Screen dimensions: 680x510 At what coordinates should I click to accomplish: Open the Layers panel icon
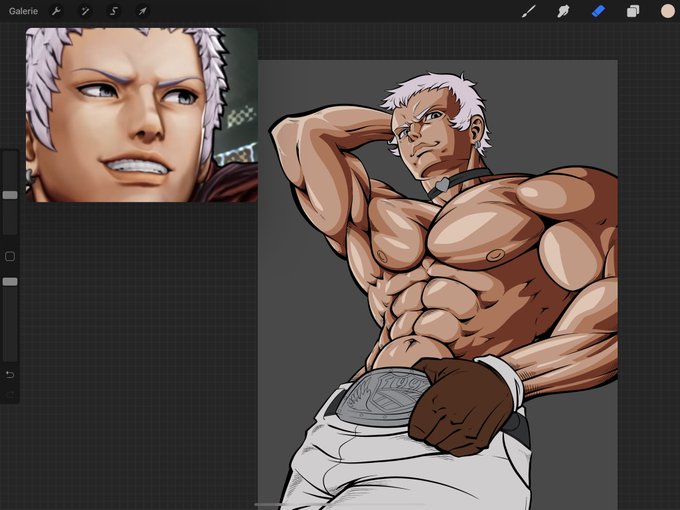click(633, 11)
